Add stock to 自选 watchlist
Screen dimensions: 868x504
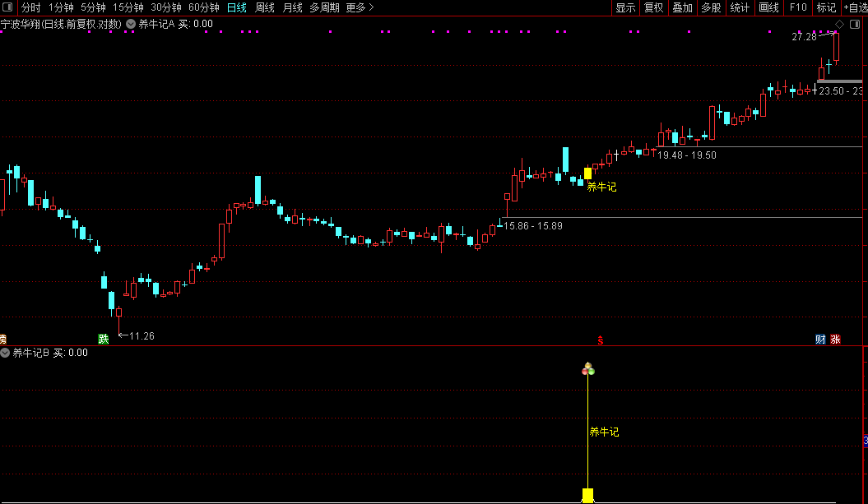[856, 7]
